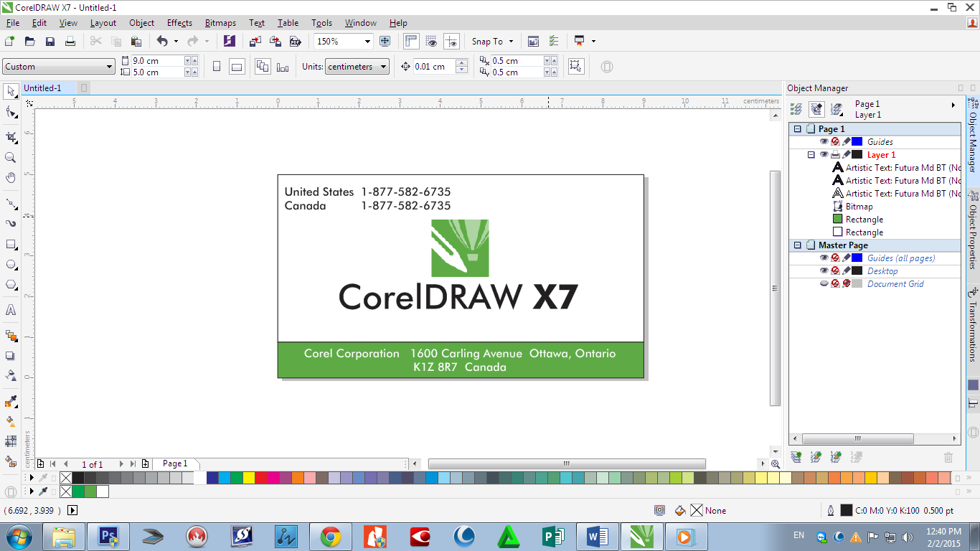The height and width of the screenshot is (551, 980).
Task: Open the Undo history dropdown arrow
Action: coord(176,42)
